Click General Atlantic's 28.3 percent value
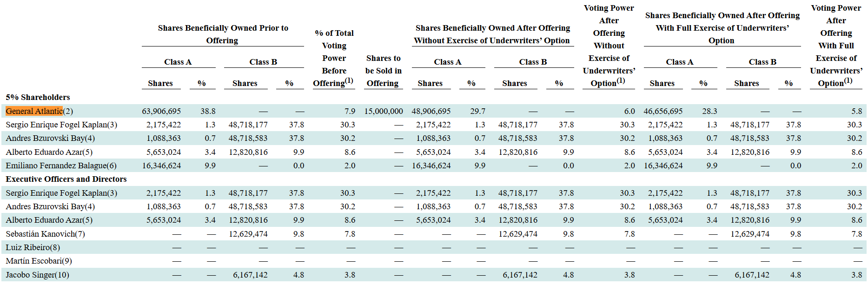868x285 pixels. [x=709, y=111]
